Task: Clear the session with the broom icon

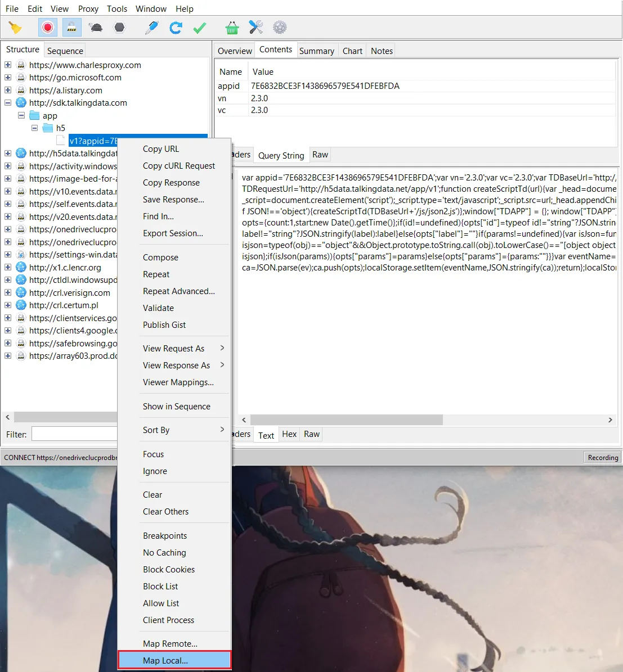Action: point(15,28)
